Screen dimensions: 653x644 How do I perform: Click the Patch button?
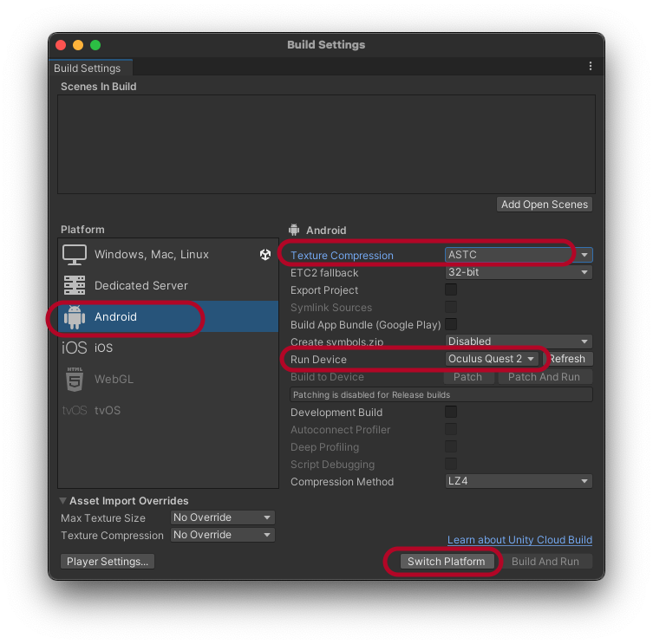(x=468, y=377)
